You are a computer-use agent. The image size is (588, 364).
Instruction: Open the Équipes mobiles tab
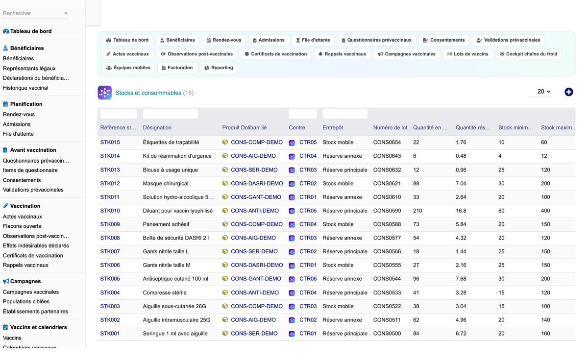[x=128, y=68]
